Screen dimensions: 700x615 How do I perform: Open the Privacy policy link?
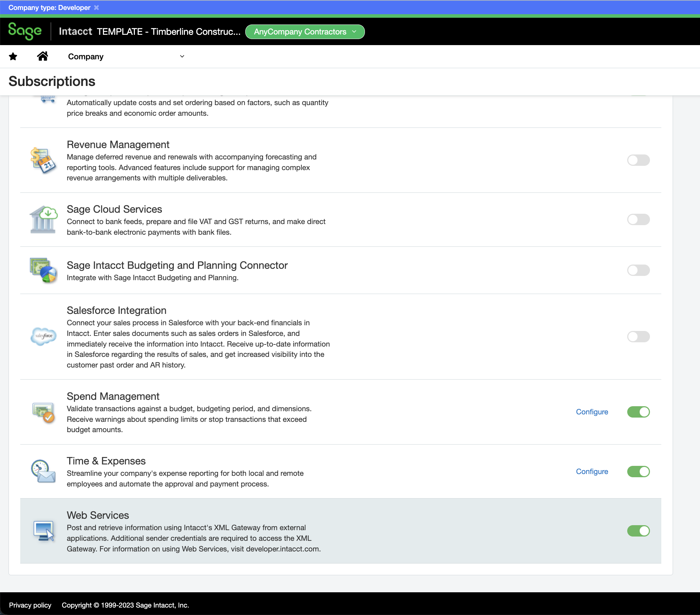30,605
